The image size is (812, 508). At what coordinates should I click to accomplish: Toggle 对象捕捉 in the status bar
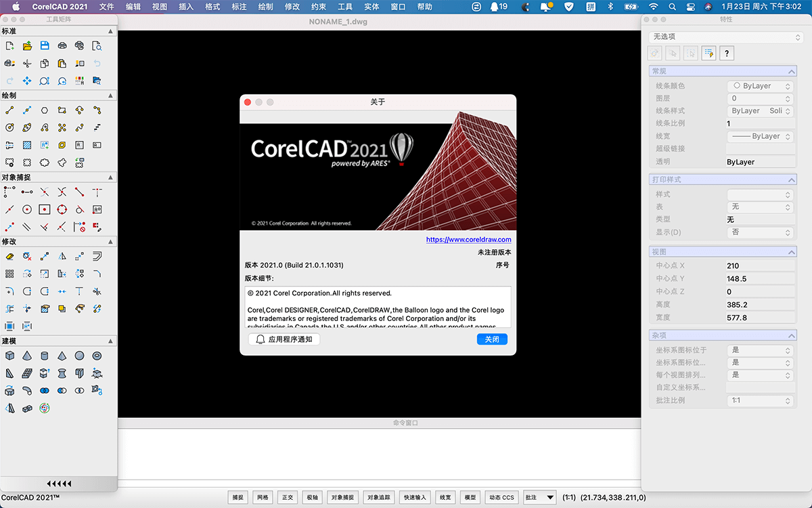click(x=342, y=497)
